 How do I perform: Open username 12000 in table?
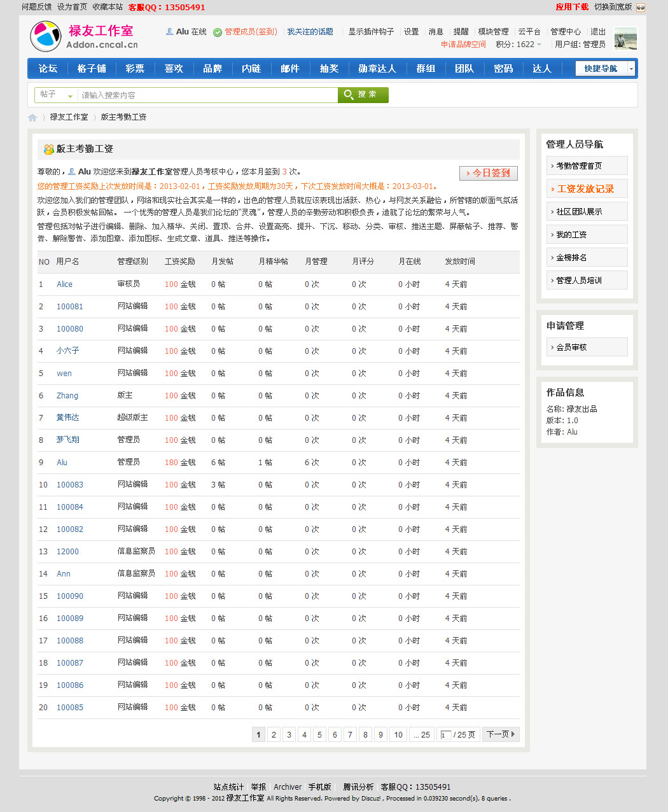67,552
